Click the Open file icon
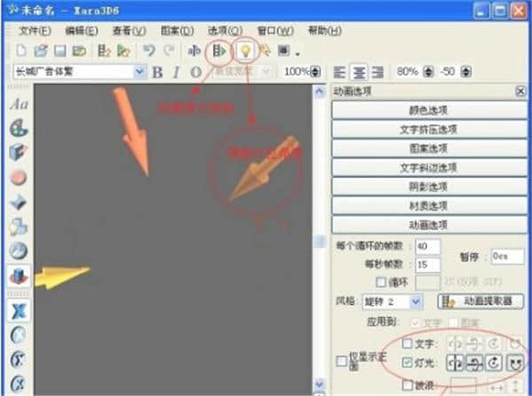This screenshot has width=532, height=396. (x=41, y=50)
